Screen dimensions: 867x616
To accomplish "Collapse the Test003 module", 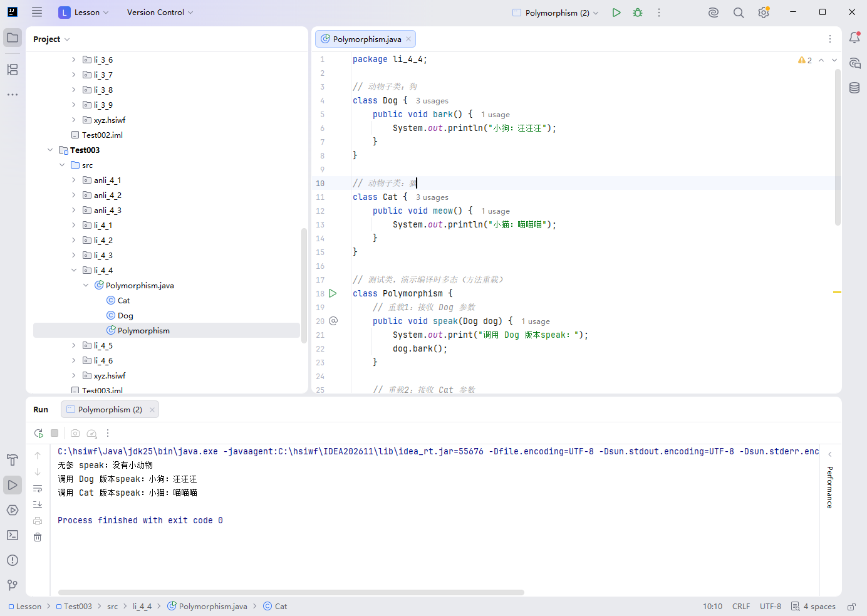I will tap(50, 150).
